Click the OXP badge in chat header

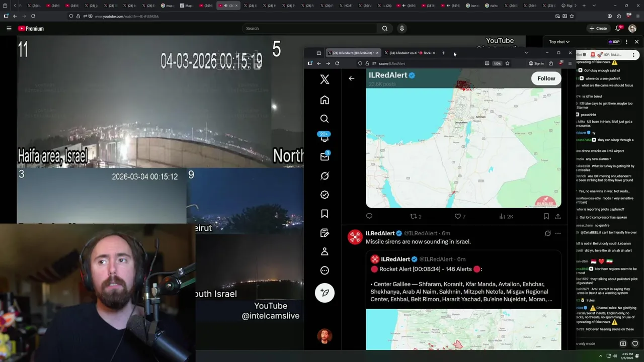614,42
